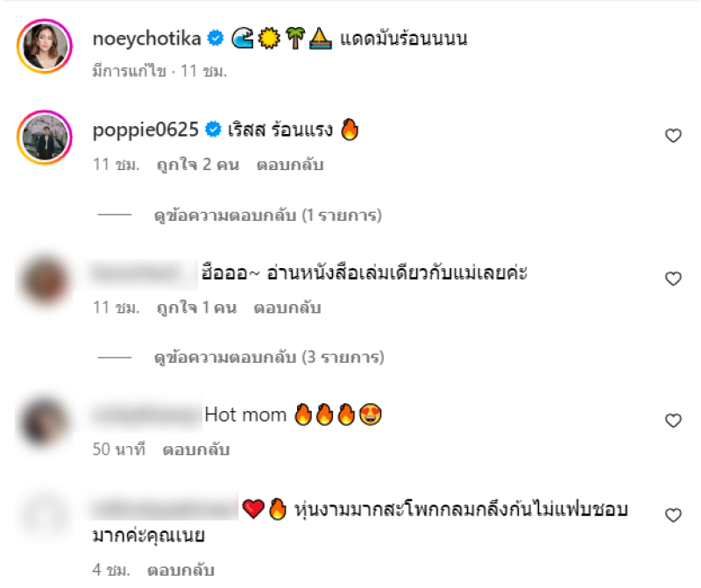View blurred avatar beside Hot mom comment
The image size is (701, 588).
(44, 422)
